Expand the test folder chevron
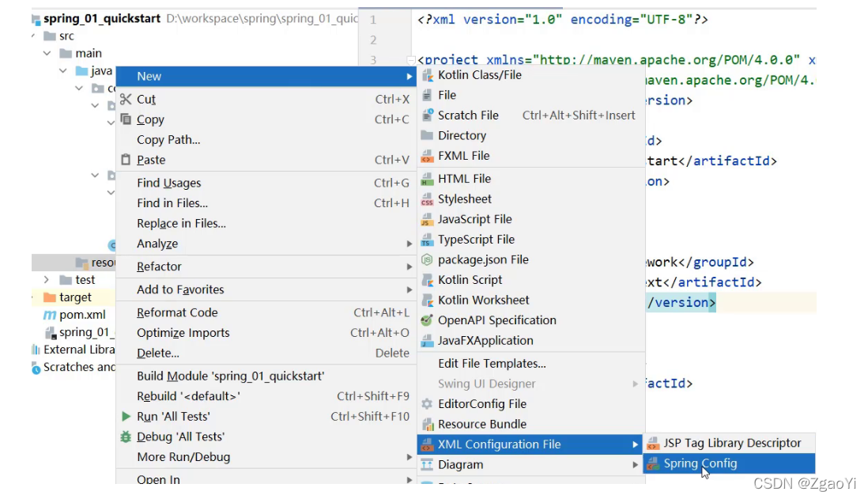 pos(47,280)
